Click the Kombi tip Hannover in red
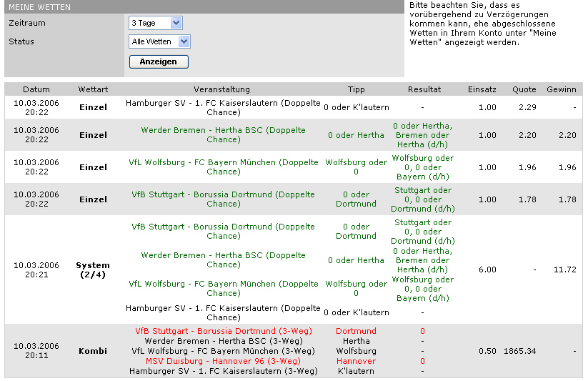 point(356,361)
